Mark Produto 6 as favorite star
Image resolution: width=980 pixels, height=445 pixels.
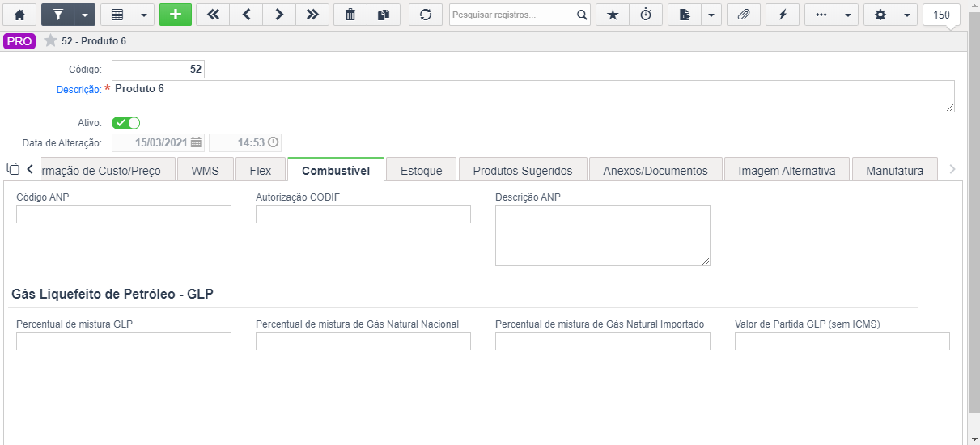50,40
